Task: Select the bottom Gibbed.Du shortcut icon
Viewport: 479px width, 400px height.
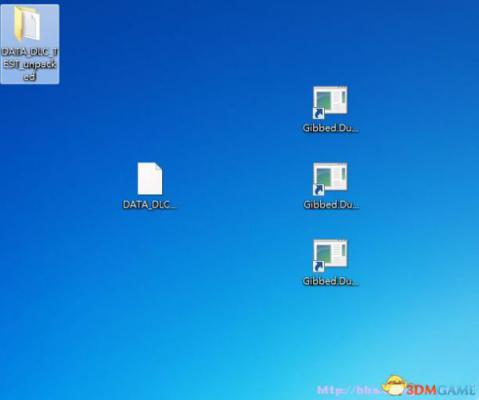Action: (x=330, y=256)
